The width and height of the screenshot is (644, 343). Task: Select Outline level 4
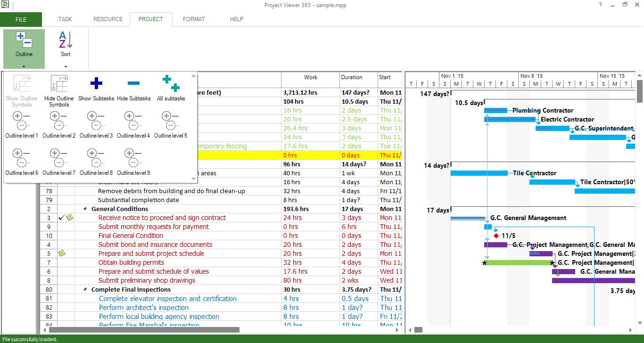pyautogui.click(x=133, y=124)
